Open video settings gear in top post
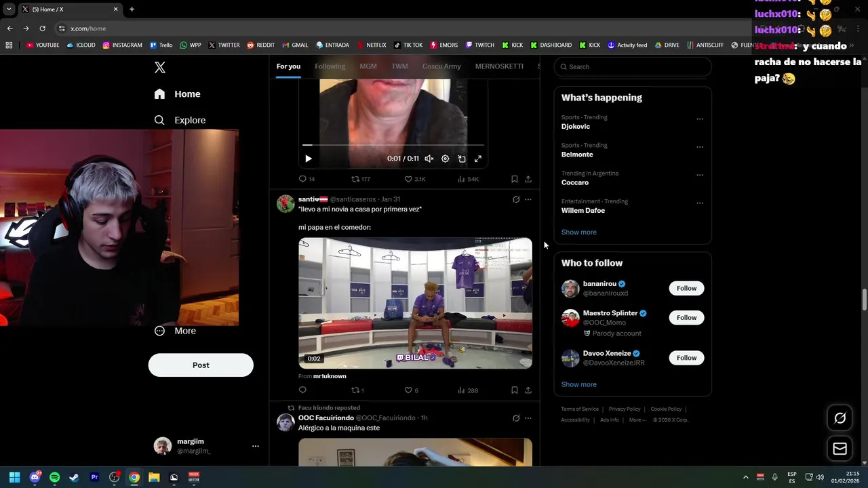This screenshot has width=868, height=488. point(445,159)
